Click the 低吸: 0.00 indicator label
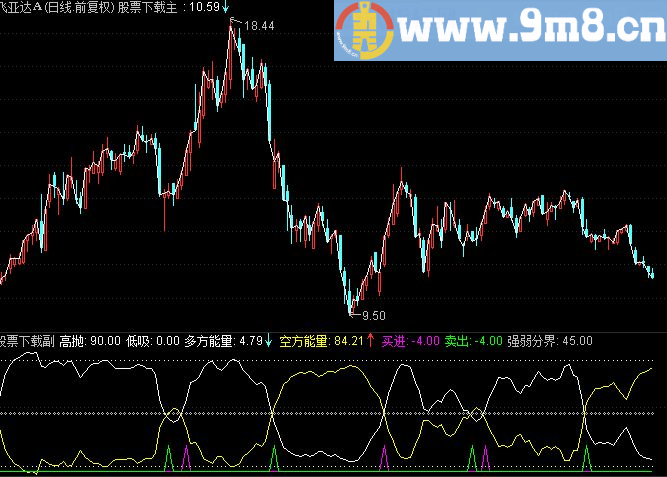667x477 pixels. [x=153, y=341]
